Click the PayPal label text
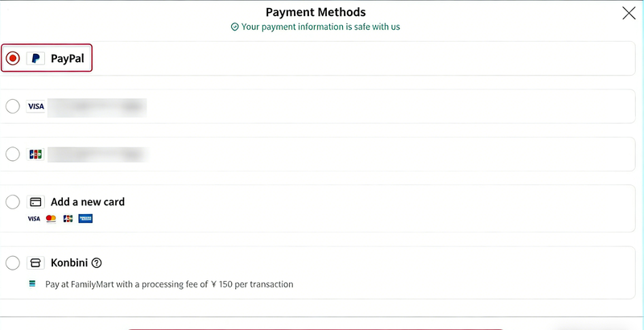 click(x=68, y=59)
